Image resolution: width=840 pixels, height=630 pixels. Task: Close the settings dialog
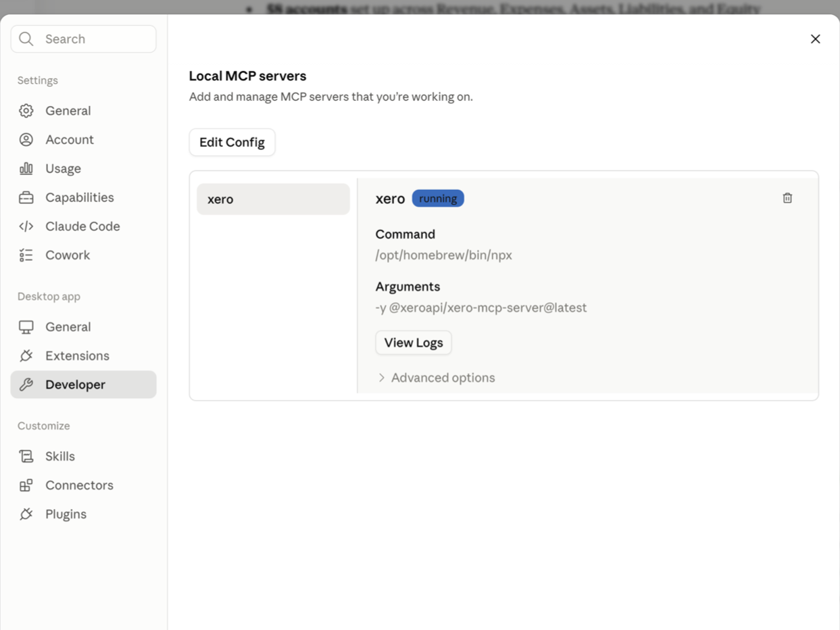click(x=815, y=39)
